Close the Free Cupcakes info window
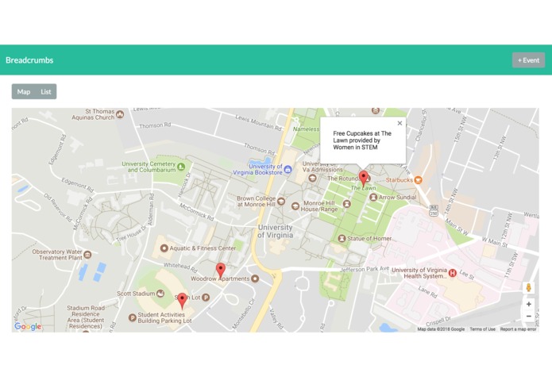The image size is (552, 392). click(x=400, y=123)
